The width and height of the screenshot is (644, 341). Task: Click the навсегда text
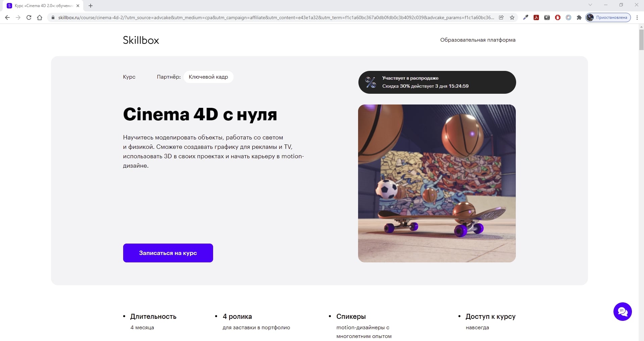tap(477, 328)
